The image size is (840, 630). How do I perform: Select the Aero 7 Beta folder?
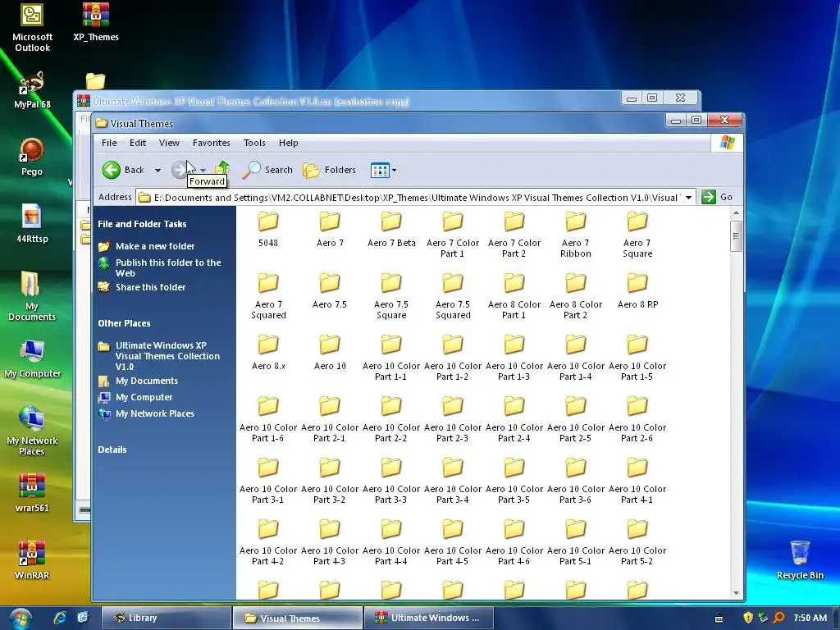(x=391, y=230)
